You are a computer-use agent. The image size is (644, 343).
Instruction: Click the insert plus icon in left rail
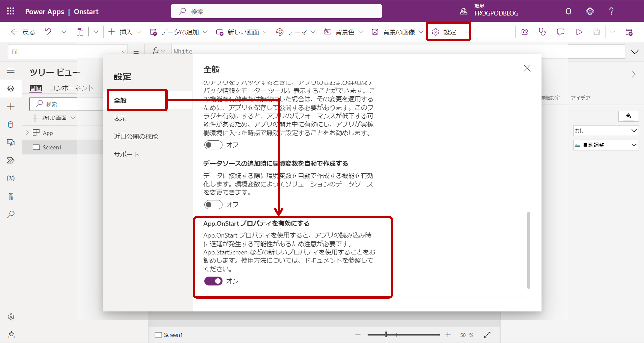(11, 107)
